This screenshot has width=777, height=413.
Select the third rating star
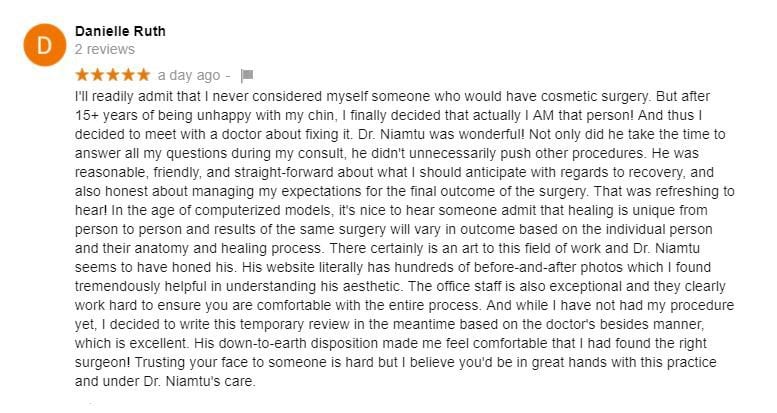pyautogui.click(x=112, y=75)
